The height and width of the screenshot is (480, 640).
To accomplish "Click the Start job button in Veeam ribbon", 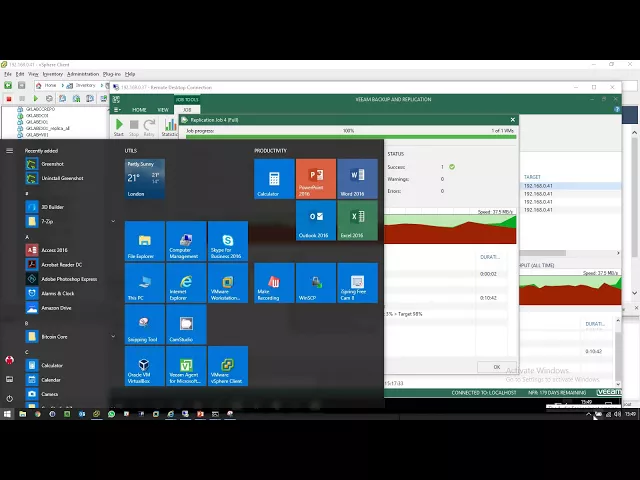I will point(119,127).
